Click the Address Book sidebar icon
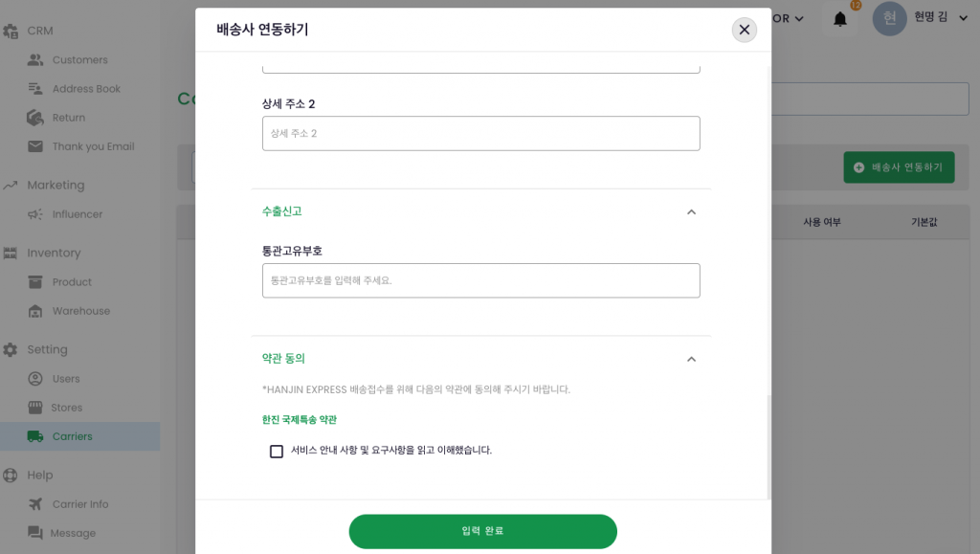The image size is (980, 554). (35, 89)
